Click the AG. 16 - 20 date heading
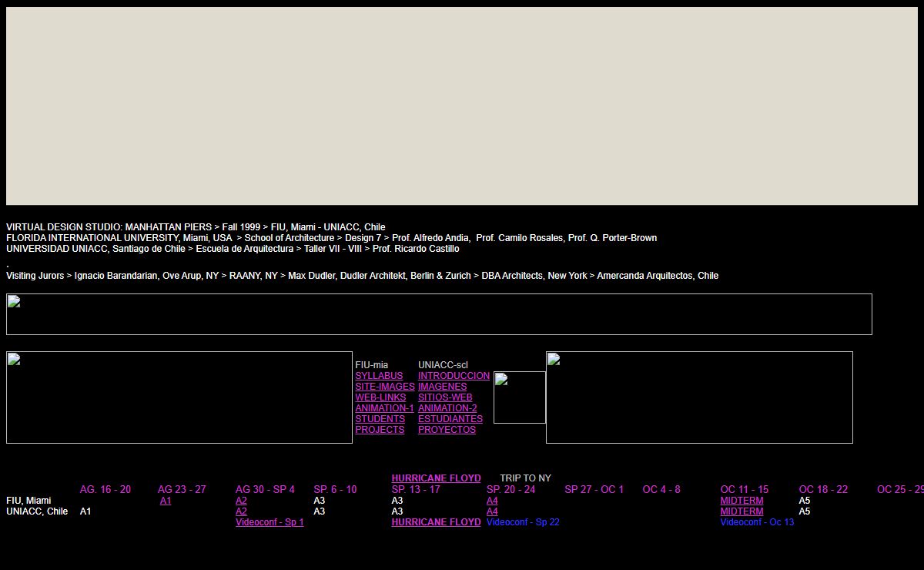The image size is (924, 570). [105, 489]
